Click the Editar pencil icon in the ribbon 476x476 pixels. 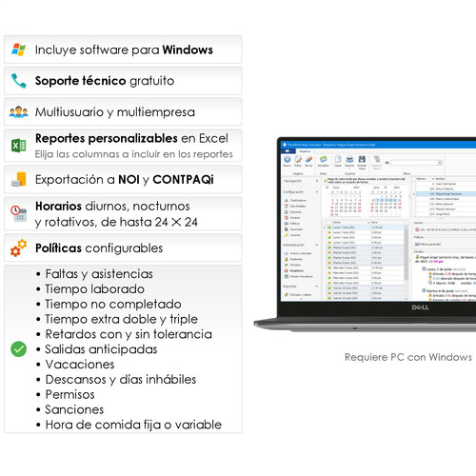click(x=298, y=160)
